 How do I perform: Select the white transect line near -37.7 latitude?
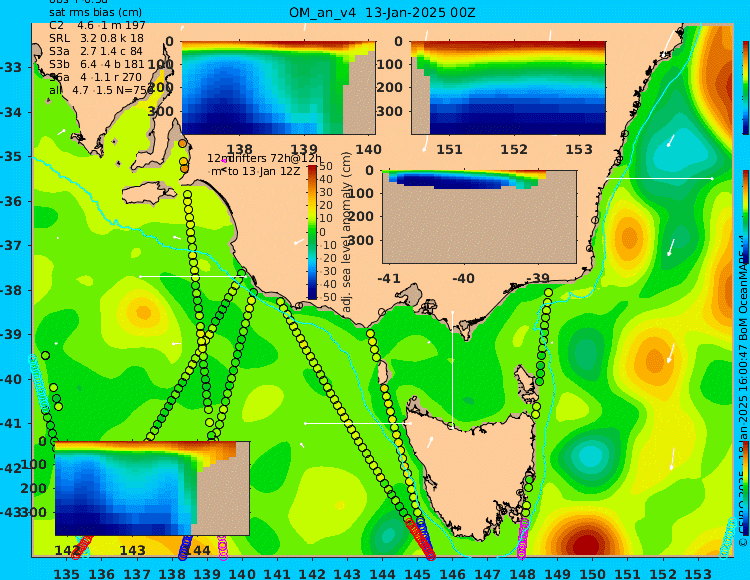pos(192,276)
